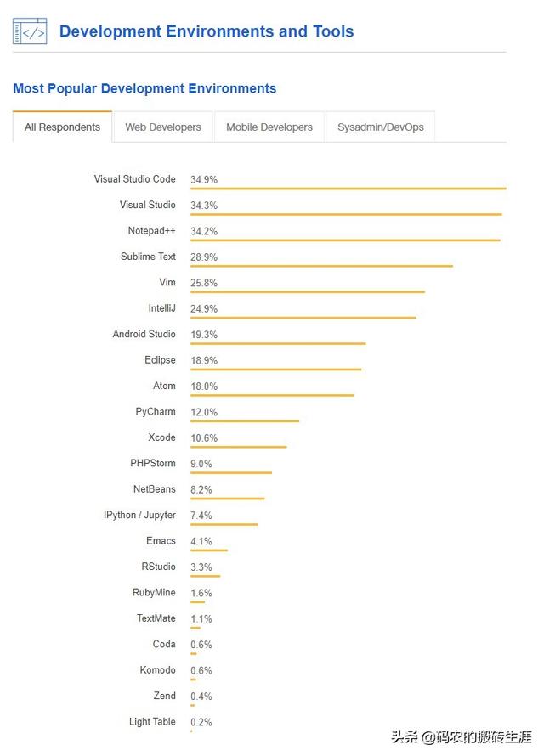This screenshot has height=756, width=544.
Task: Select the Notepad++ label
Action: (x=152, y=231)
